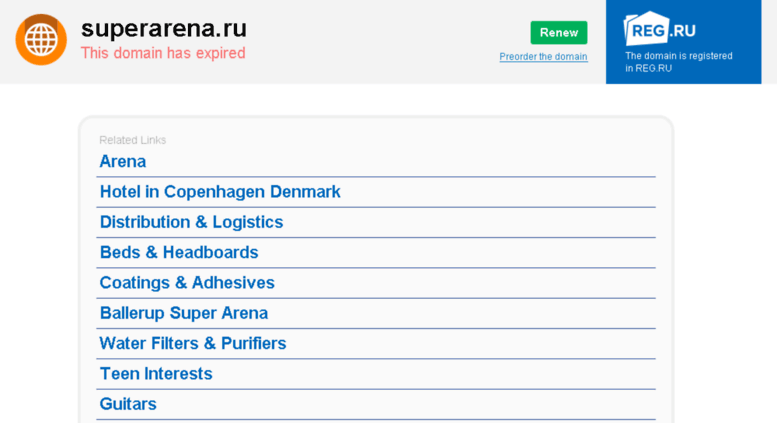Viewport: 777px width, 423px height.
Task: Click the superarena.ru domain title
Action: [x=164, y=28]
